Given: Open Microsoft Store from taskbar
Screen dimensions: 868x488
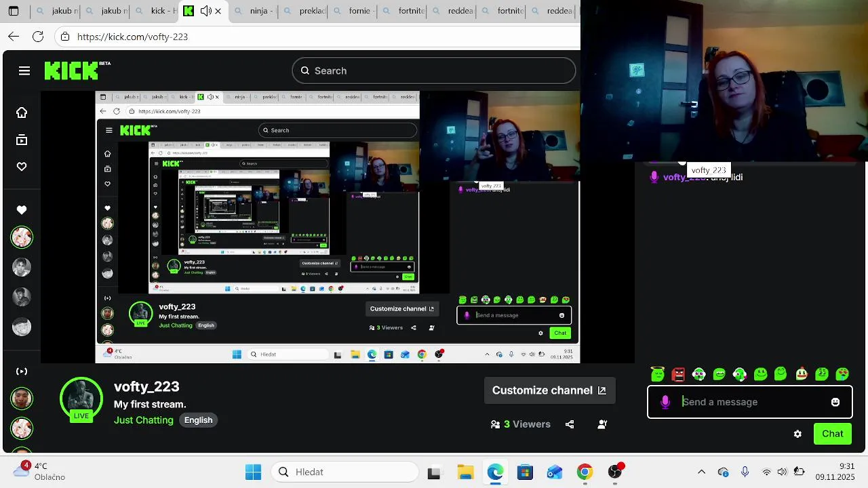Looking at the screenshot, I should click(525, 472).
